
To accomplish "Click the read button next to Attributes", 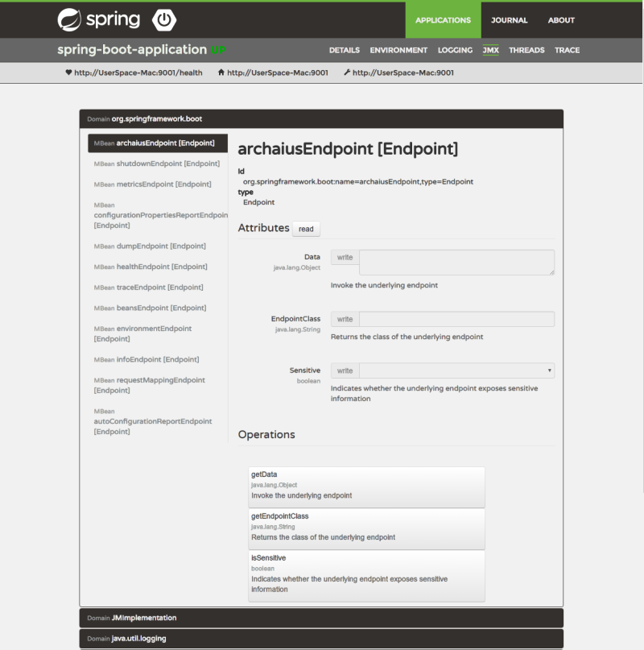I will click(306, 229).
